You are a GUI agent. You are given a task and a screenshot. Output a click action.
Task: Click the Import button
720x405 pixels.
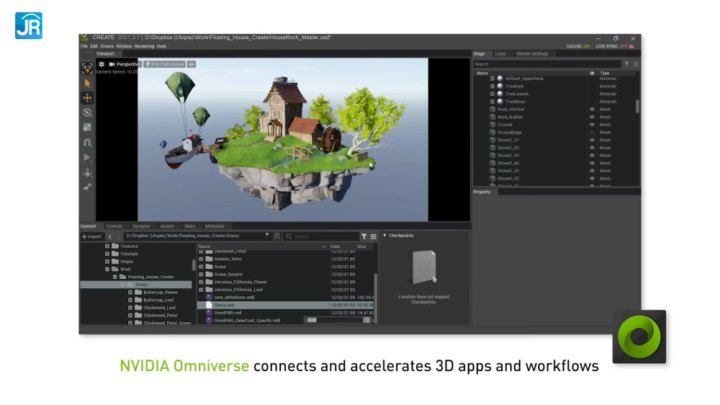[91, 236]
